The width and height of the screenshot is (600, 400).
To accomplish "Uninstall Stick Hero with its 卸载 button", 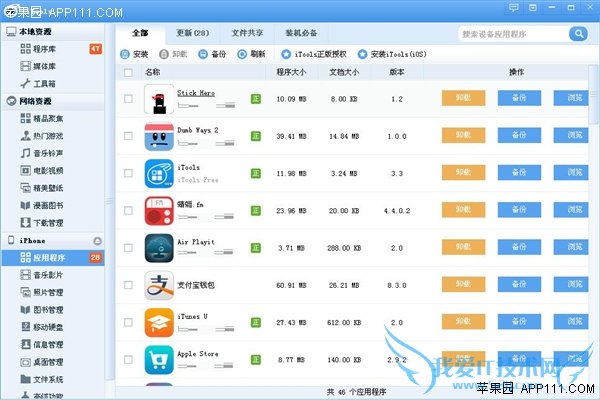I will (x=463, y=98).
